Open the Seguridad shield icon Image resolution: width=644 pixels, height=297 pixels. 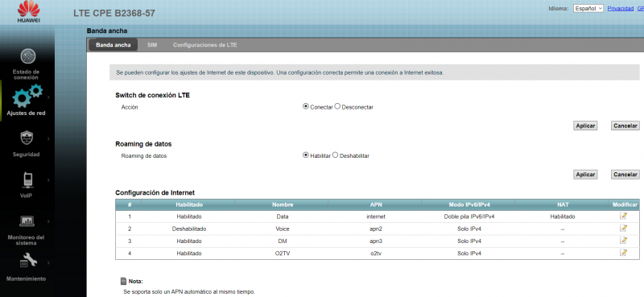(27, 138)
